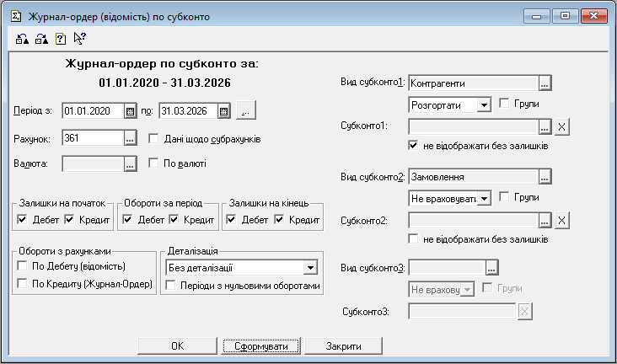Check the 'По валюті' option
Image resolution: width=617 pixels, height=364 pixels.
point(154,163)
